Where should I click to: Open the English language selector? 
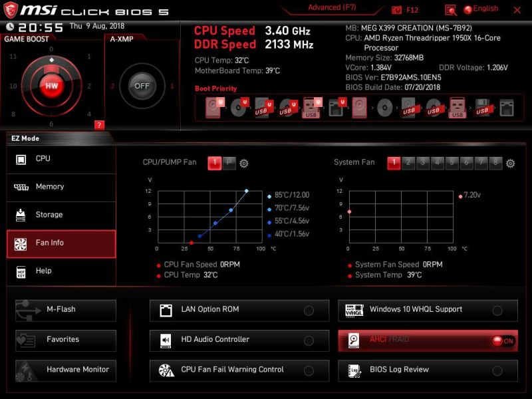coord(482,8)
